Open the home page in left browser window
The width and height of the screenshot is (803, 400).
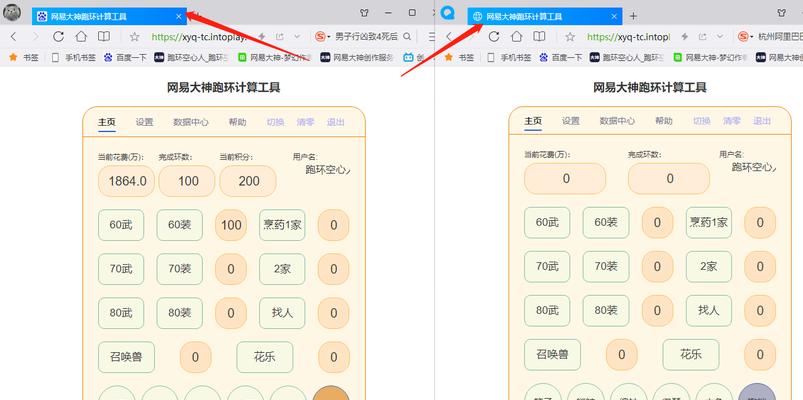tap(81, 37)
